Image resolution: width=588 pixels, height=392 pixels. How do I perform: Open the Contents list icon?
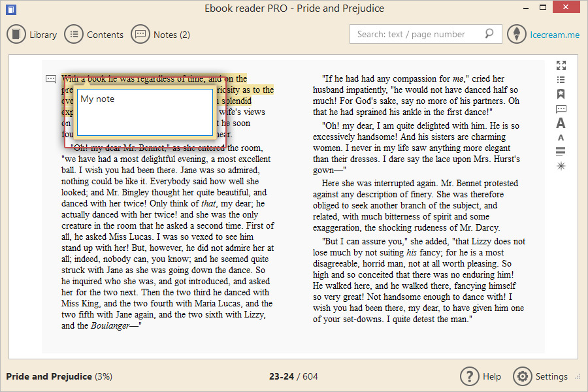[x=73, y=35]
